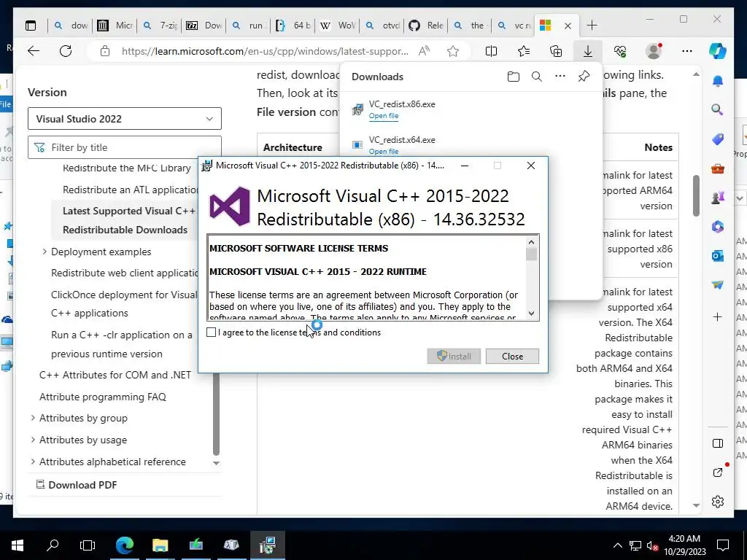Open Collections icon in toolbar
This screenshot has height=560, width=747.
[x=556, y=51]
